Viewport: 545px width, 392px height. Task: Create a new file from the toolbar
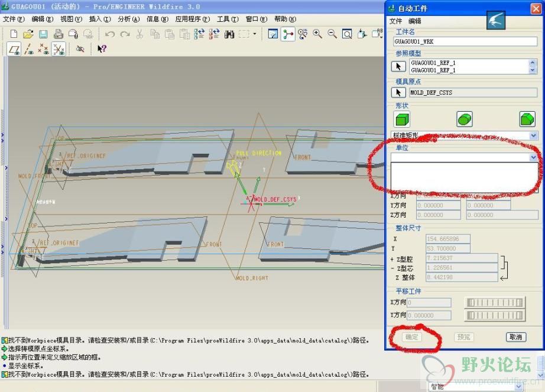[x=14, y=34]
